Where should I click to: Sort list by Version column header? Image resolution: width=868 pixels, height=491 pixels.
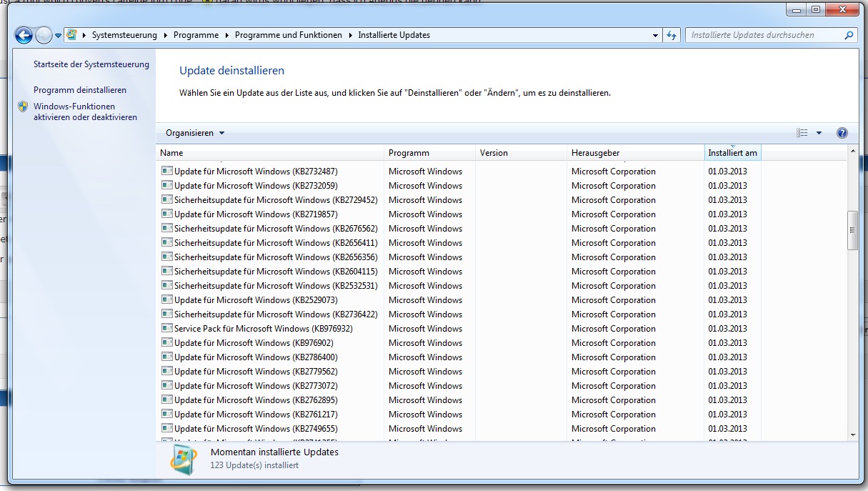pos(522,153)
